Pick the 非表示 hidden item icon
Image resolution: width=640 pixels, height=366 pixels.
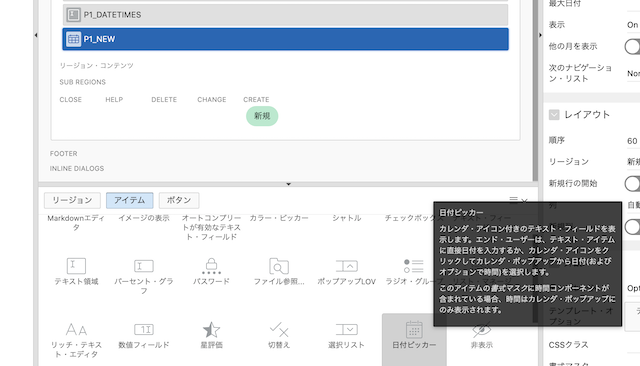coord(482,329)
